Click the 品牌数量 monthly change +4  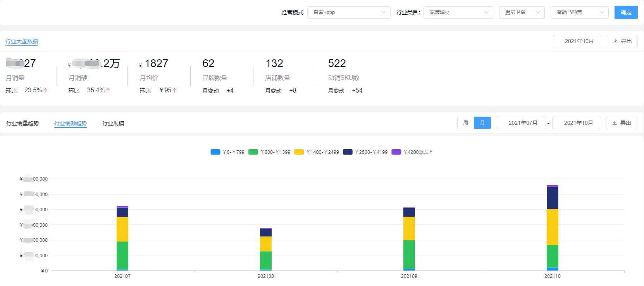(230, 91)
